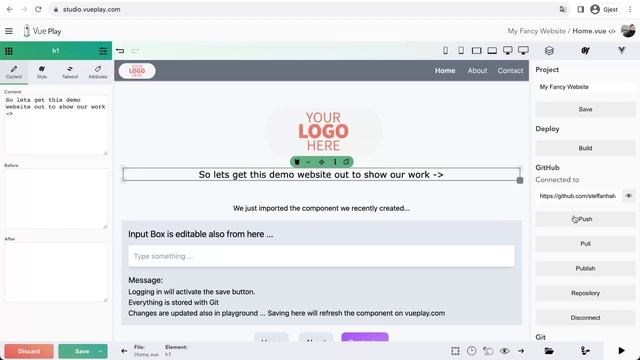Expand the selected element toolbar chevron
Image resolution: width=640 pixels, height=360 pixels.
click(x=309, y=162)
